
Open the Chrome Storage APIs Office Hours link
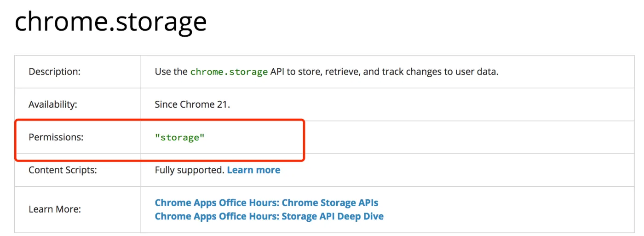(266, 203)
